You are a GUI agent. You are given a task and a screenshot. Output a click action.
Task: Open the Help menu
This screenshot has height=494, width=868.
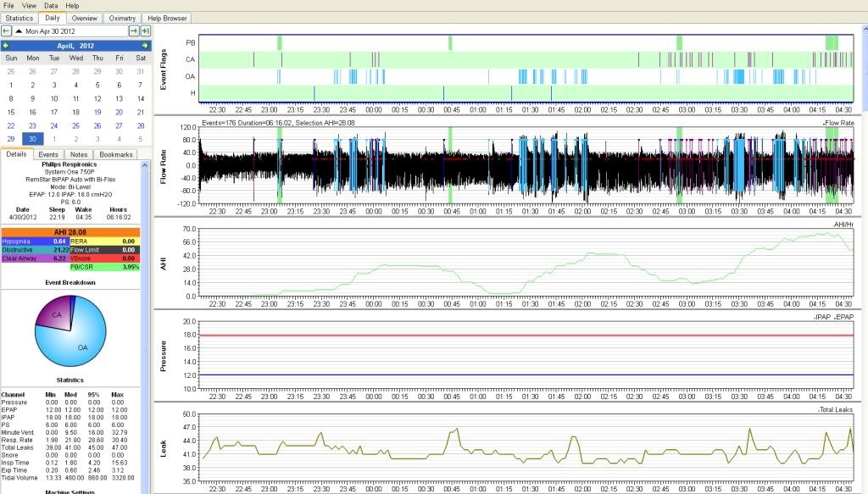(72, 6)
